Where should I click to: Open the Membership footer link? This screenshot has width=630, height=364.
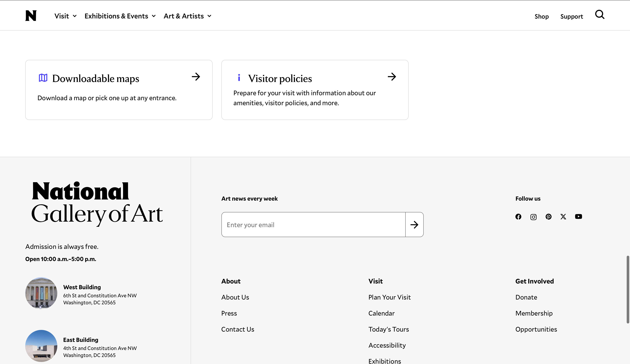pos(534,313)
